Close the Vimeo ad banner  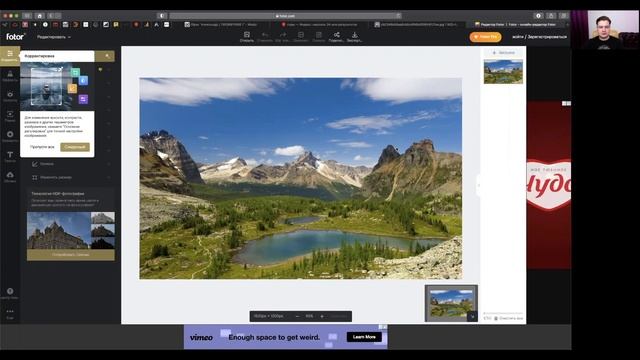pos(384,327)
